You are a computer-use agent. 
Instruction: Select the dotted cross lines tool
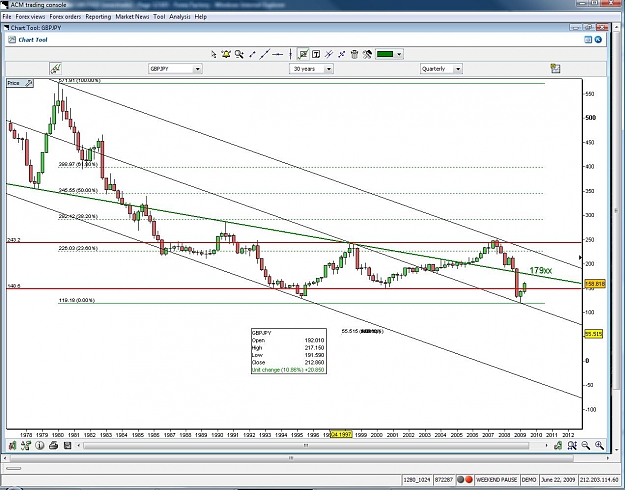pyautogui.click(x=342, y=54)
